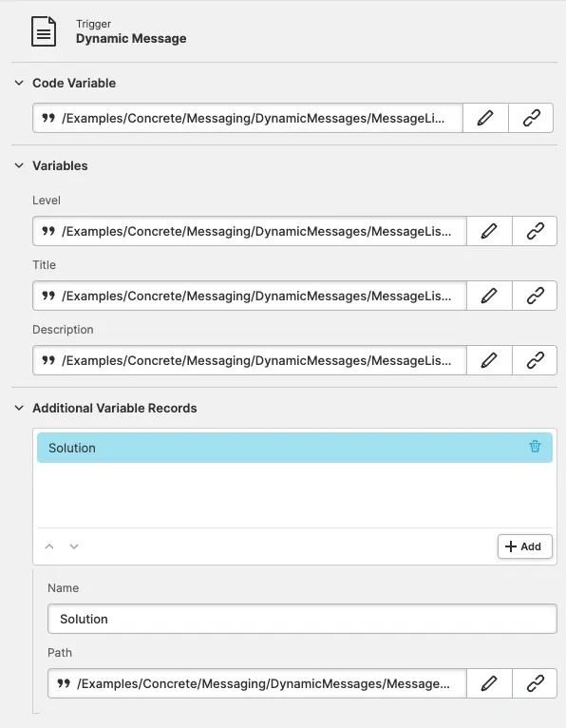This screenshot has width=566, height=728.
Task: Click the link icon beside Title field
Action: (x=535, y=296)
